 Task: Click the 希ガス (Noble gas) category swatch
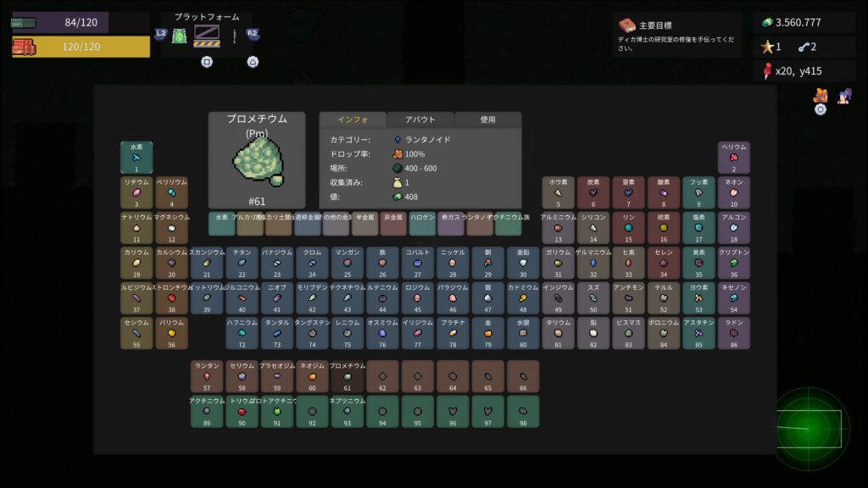tap(450, 224)
